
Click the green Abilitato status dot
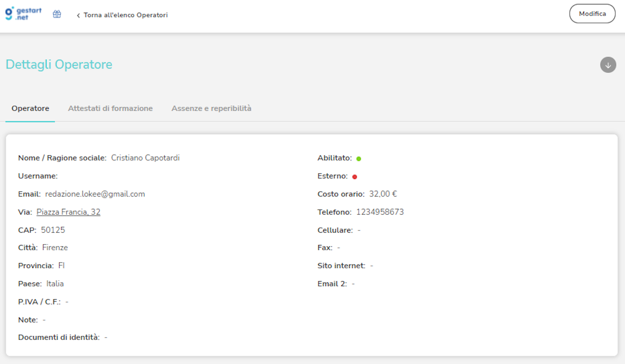(359, 159)
